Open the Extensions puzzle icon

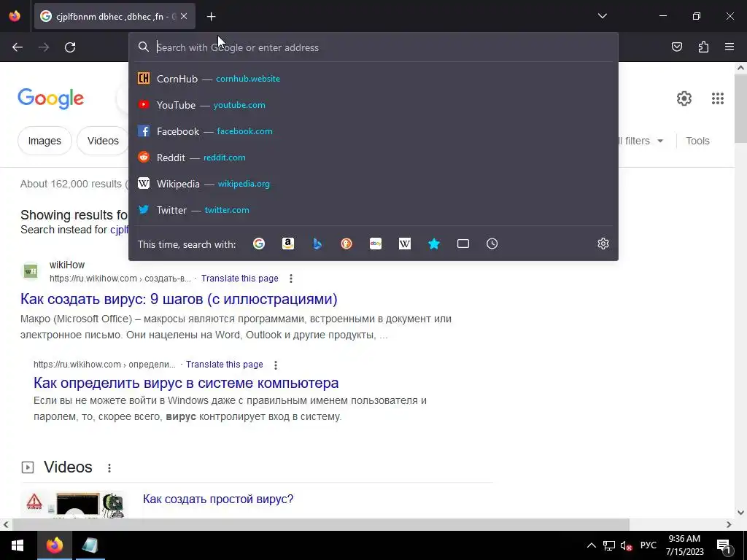[703, 47]
